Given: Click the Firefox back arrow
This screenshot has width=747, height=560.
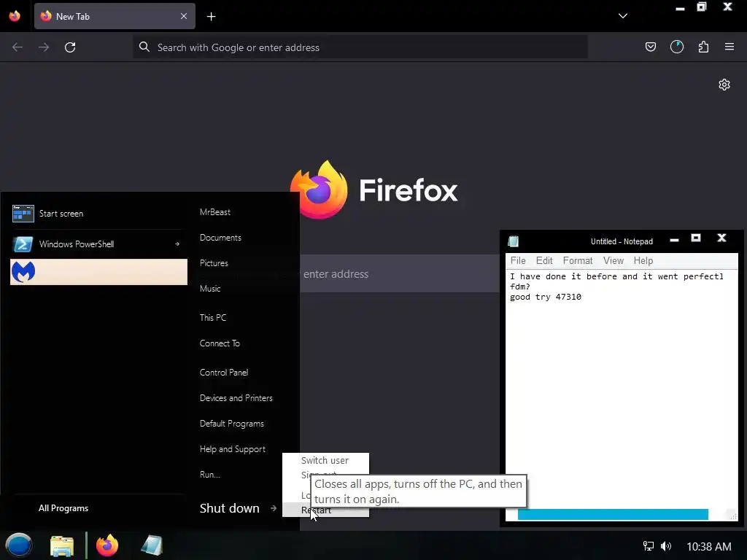Looking at the screenshot, I should (x=18, y=47).
